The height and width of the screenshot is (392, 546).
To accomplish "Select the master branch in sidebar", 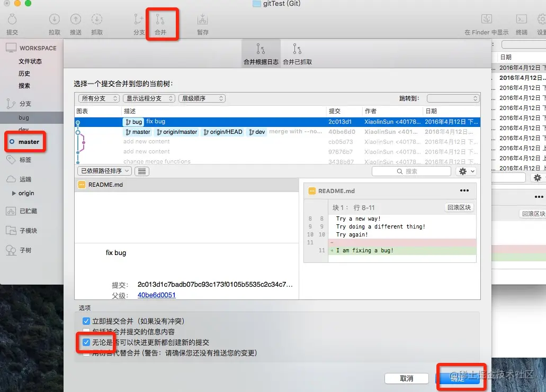I will coord(29,142).
